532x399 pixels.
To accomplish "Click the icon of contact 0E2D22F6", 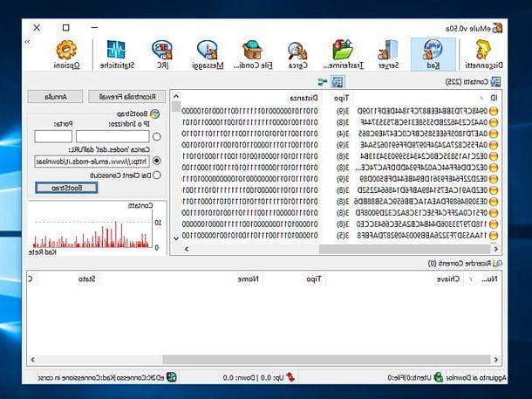I will point(494,179).
